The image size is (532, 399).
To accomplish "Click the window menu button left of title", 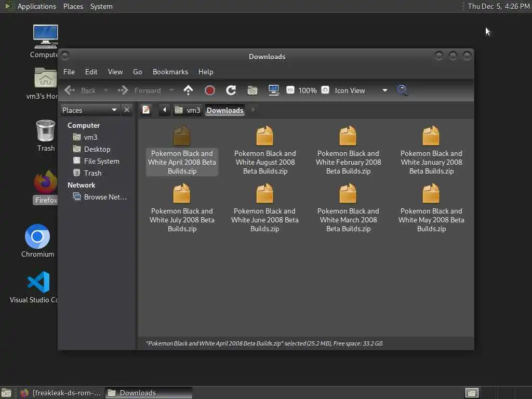I will coord(65,55).
